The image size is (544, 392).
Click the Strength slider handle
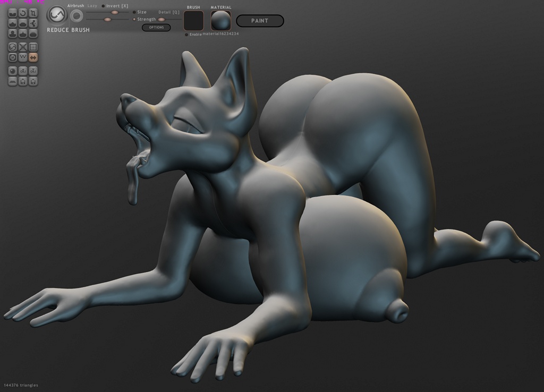pos(107,20)
